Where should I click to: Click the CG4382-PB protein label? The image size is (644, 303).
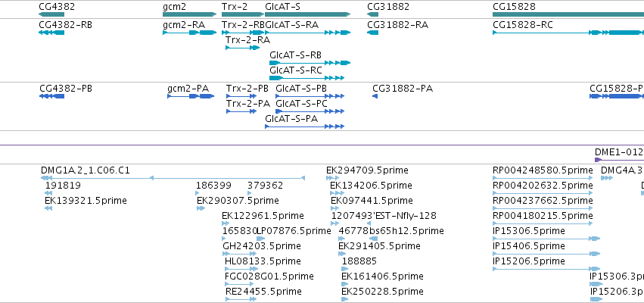click(66, 89)
